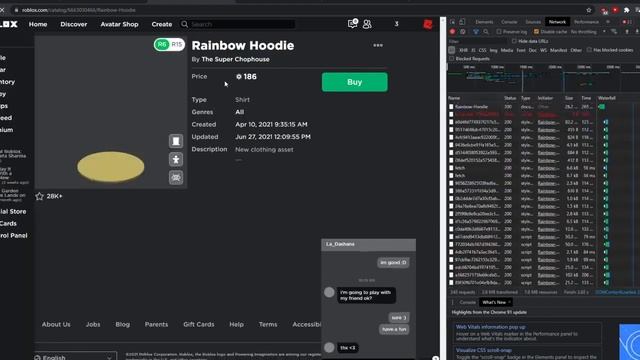Open the Friends icon in Roblox navbar
640x360 pixels.
367,24
